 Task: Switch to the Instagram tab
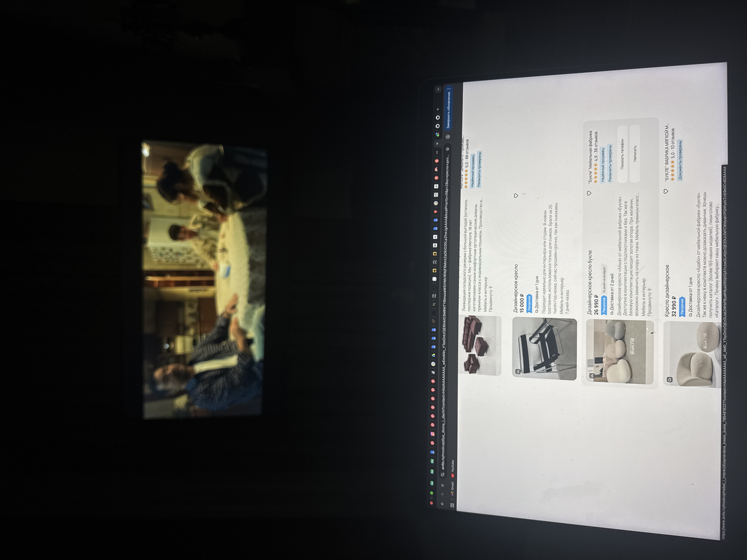coord(432,434)
